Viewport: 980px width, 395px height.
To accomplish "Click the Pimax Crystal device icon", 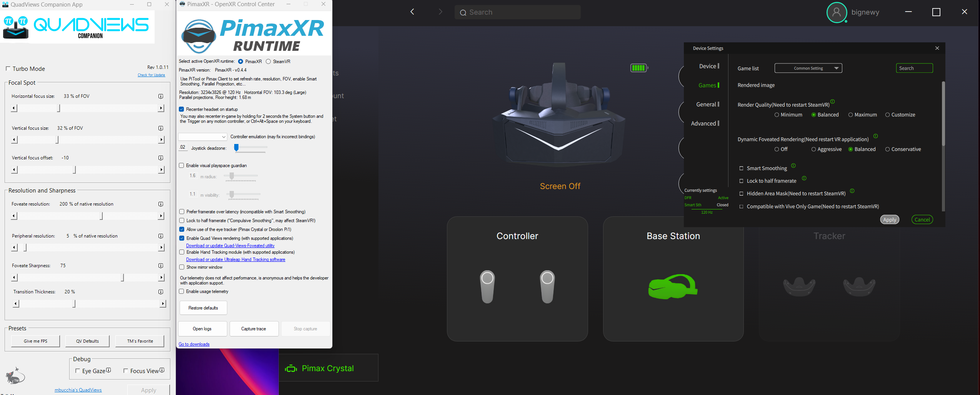I will coord(291,368).
